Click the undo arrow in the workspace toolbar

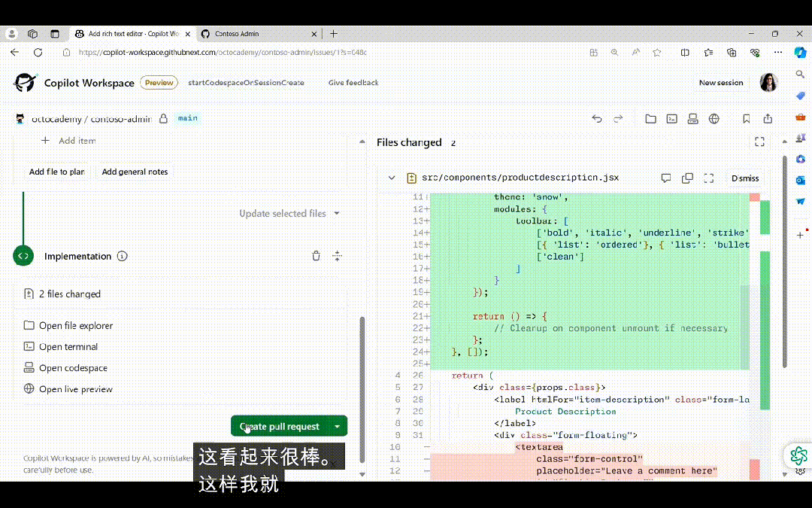[x=597, y=119]
